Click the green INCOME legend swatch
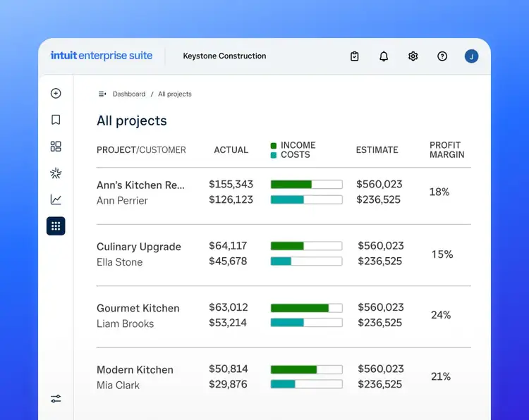This screenshot has height=420, width=529. point(274,146)
